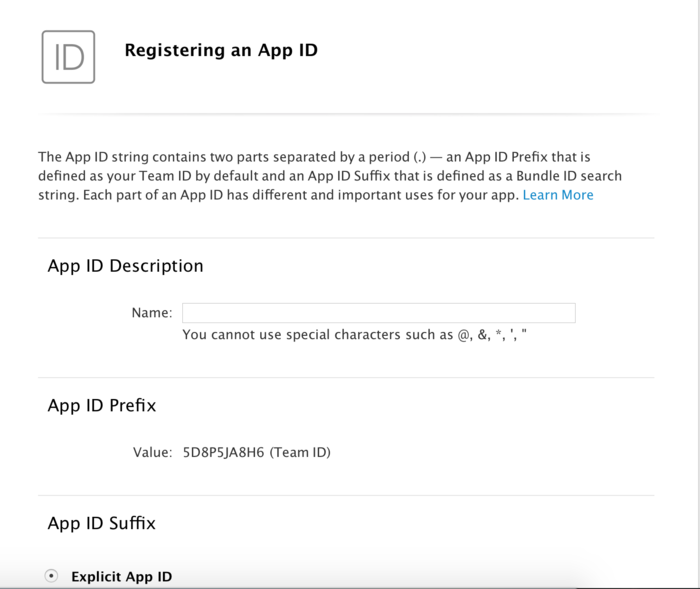Click the first line of the intro paragraph
The width and height of the screenshot is (700, 589).
[x=328, y=156]
